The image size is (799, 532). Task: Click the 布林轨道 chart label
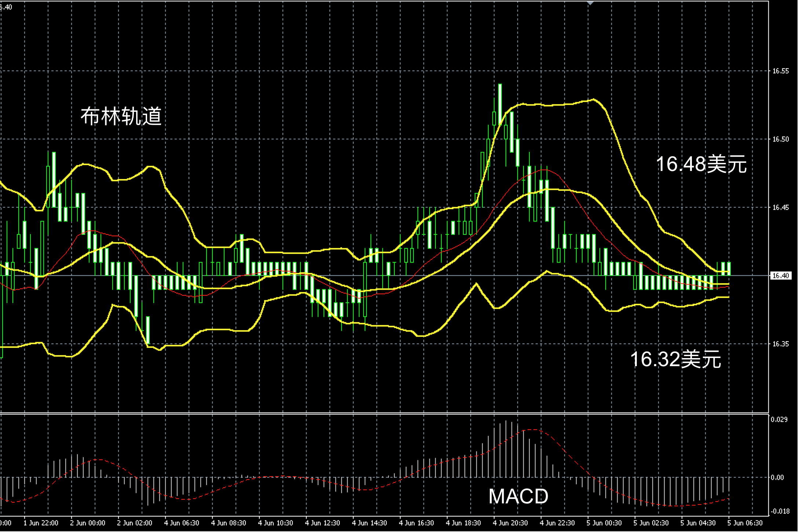(x=121, y=117)
